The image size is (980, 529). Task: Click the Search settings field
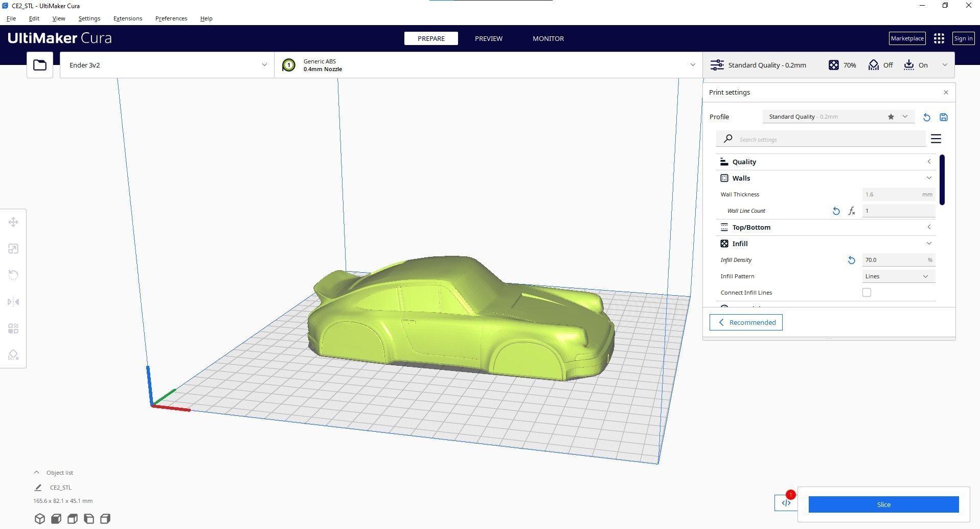point(821,139)
